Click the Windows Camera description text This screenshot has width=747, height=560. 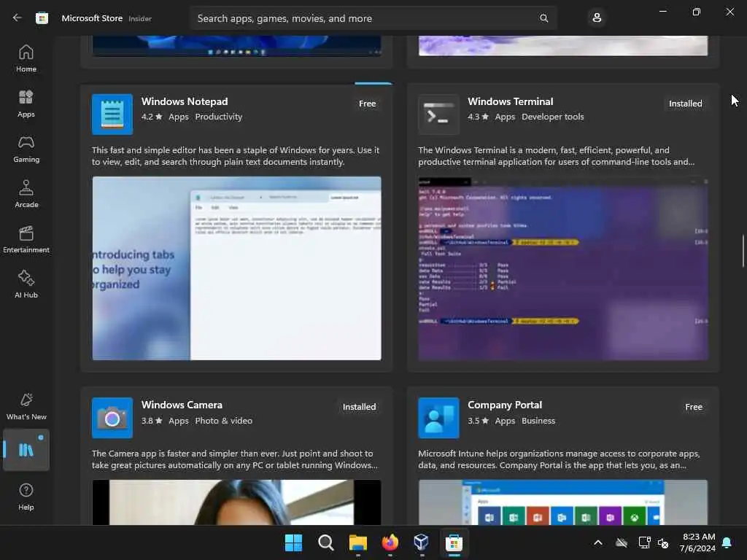pos(234,459)
